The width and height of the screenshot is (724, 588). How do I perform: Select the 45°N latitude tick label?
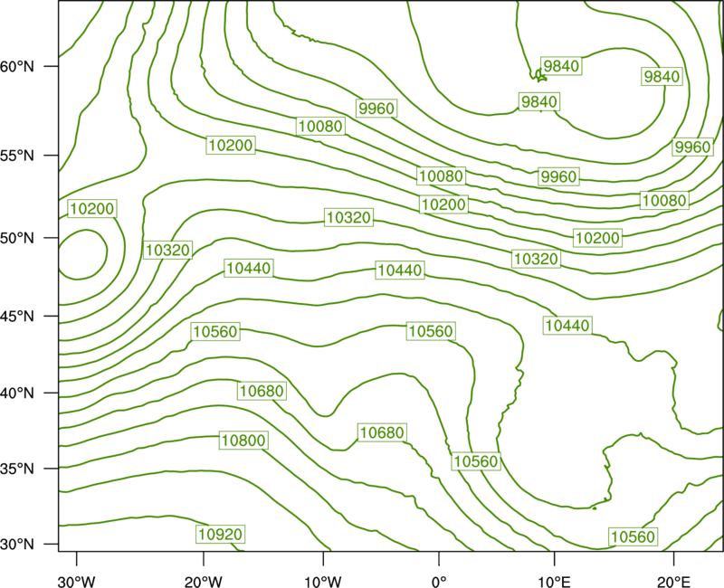pos(17,316)
